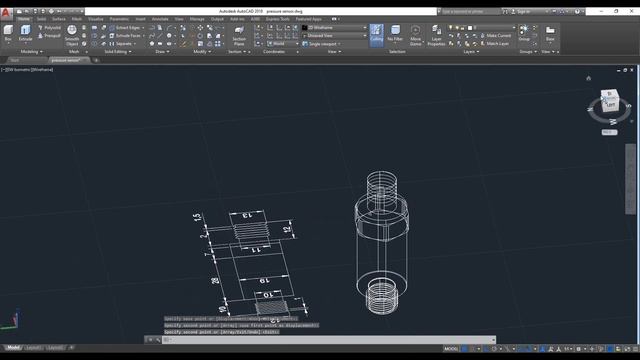Open the Help question mark icon

pyautogui.click(x=577, y=12)
